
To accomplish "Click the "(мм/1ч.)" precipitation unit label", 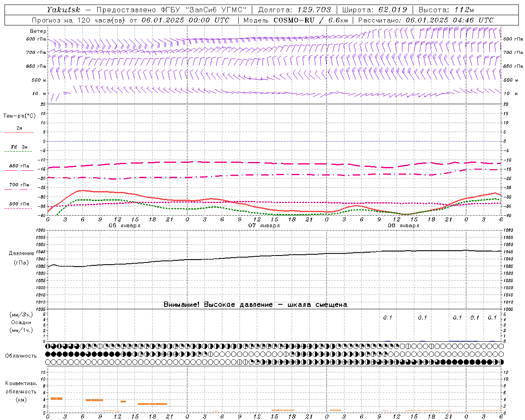I will (21, 330).
